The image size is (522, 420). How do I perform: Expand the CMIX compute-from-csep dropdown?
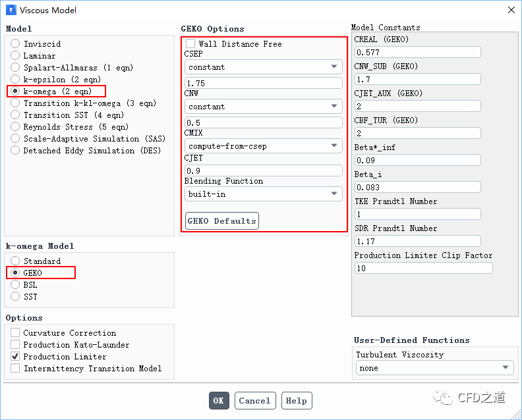[x=263, y=145]
